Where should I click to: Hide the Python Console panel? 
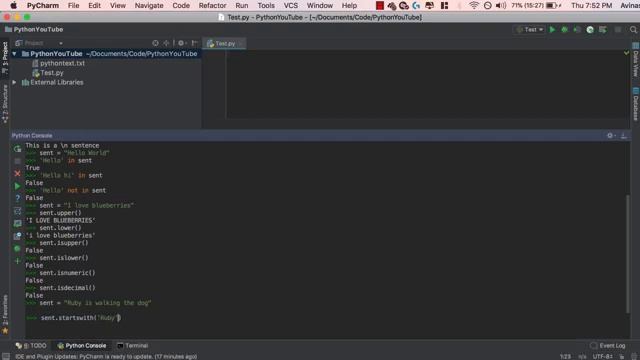(624, 136)
